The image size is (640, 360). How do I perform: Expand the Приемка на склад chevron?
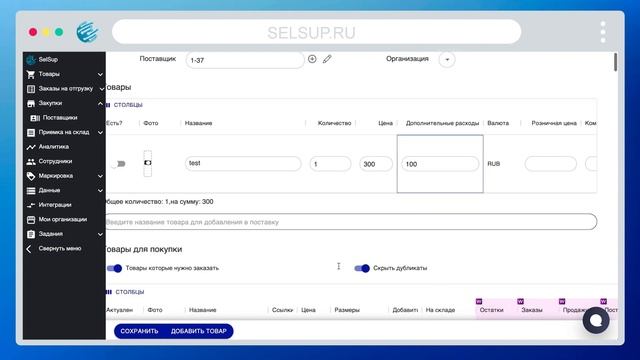[x=100, y=133]
